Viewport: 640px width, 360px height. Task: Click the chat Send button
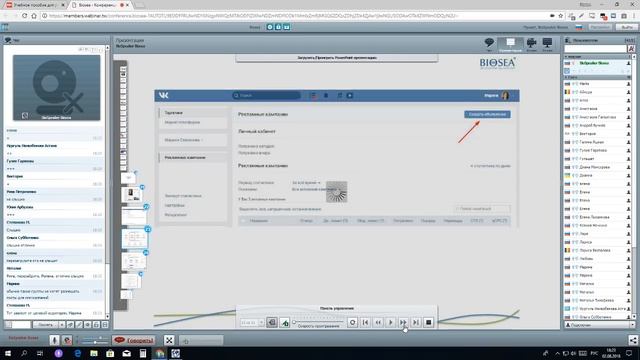[x=46, y=325]
